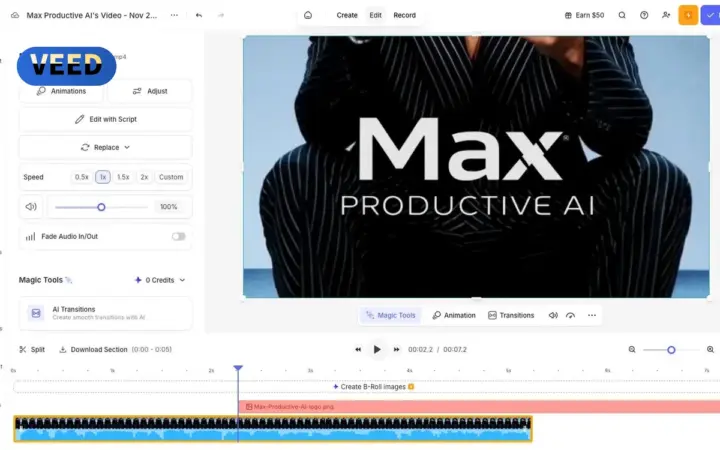Click the current time 00:02.2
Viewport: 720px width, 450px height.
[420, 349]
